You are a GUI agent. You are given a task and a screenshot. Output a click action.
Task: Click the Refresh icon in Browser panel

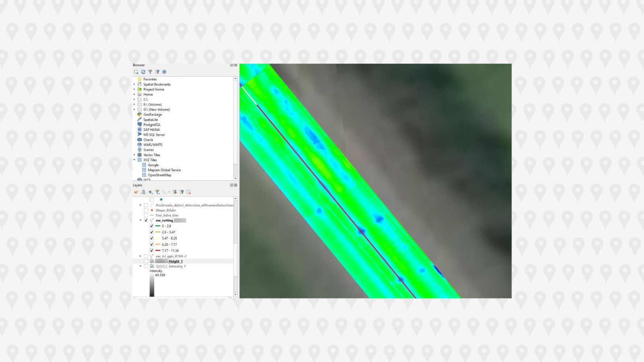[x=143, y=72]
